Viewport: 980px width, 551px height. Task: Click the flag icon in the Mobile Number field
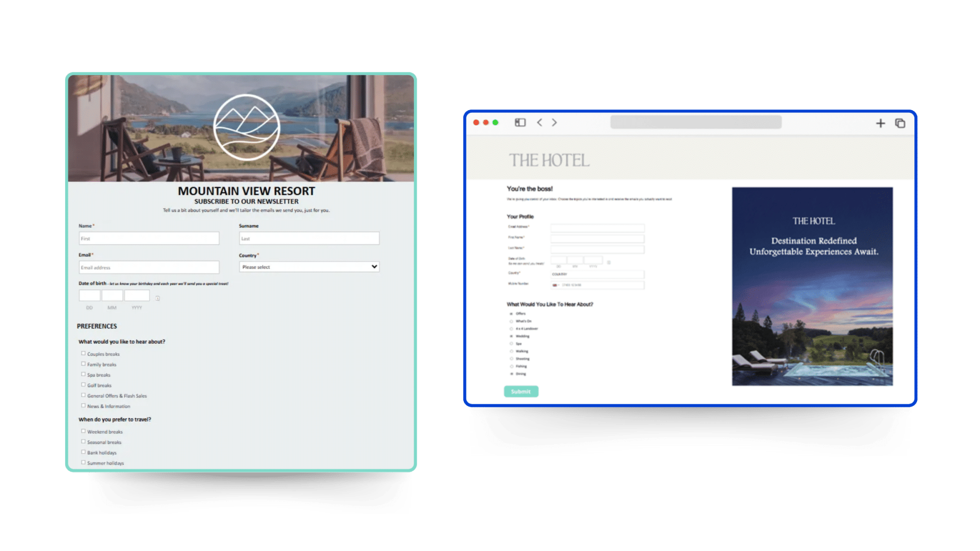555,285
